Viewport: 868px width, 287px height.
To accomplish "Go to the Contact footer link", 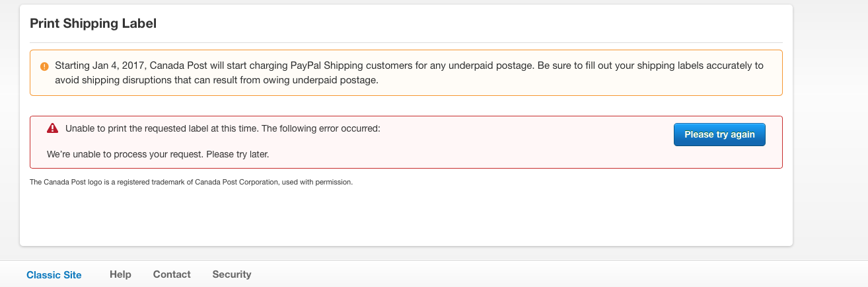I will 172,274.
